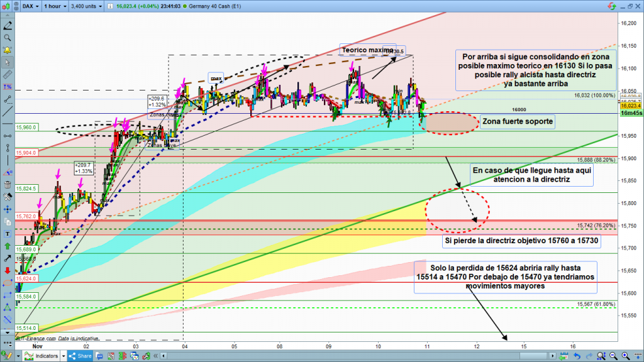This screenshot has height=362, width=644.
Task: Click the magnifier zoom tool in left toolbar
Action: coord(8,38)
